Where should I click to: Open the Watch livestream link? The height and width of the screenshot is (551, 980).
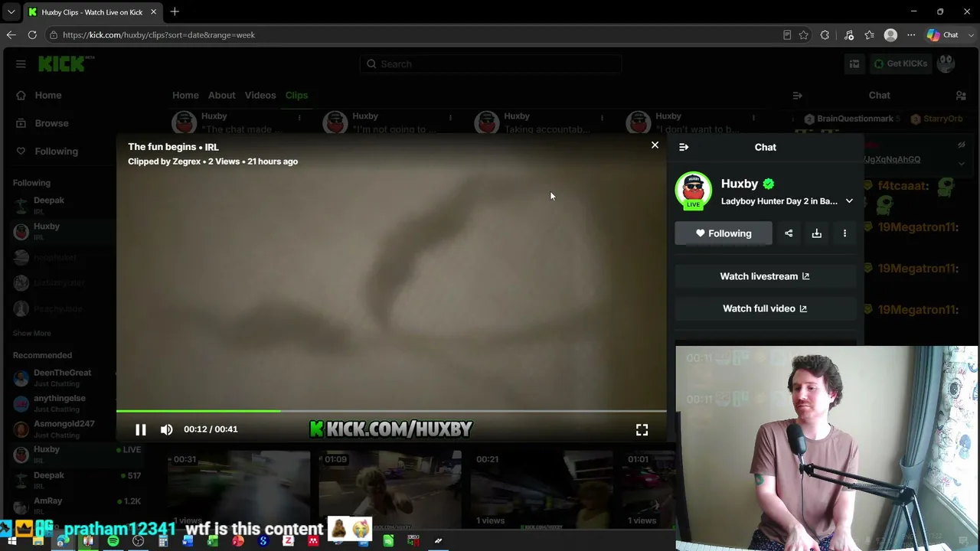click(x=765, y=276)
